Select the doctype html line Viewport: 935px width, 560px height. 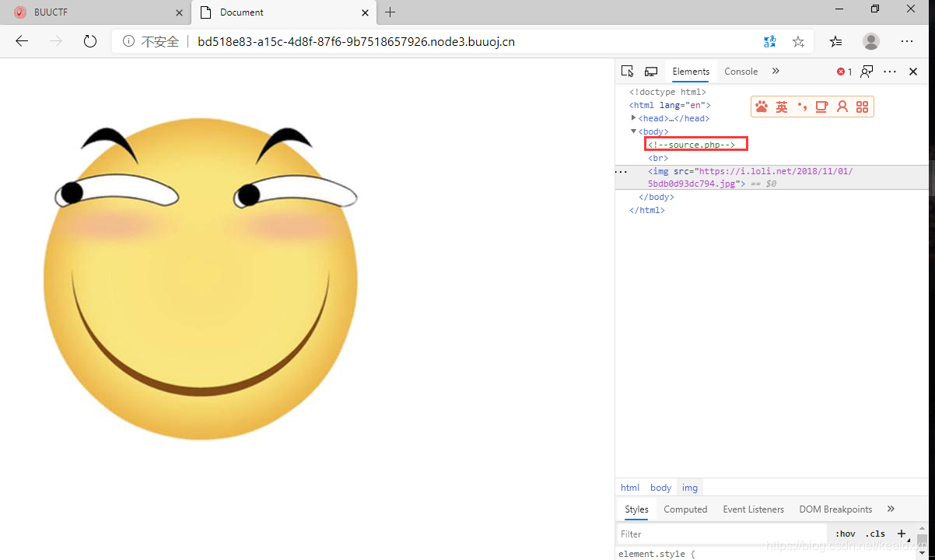(667, 92)
